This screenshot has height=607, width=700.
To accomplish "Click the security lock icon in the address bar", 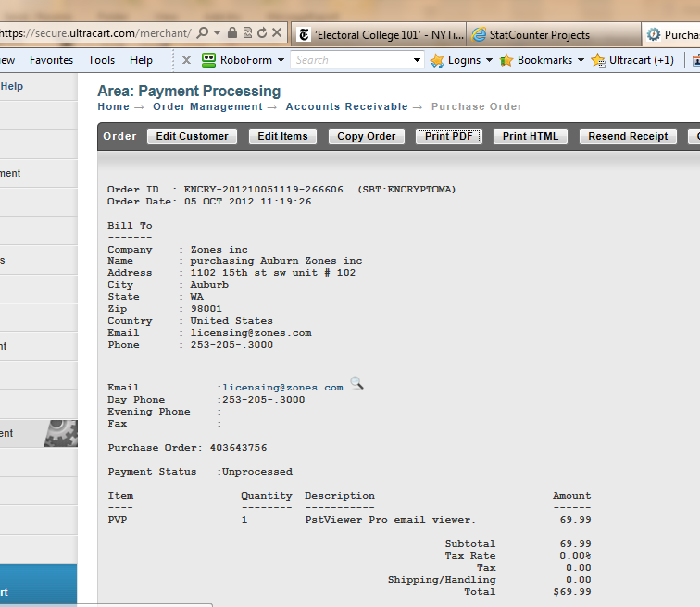I will [x=232, y=32].
